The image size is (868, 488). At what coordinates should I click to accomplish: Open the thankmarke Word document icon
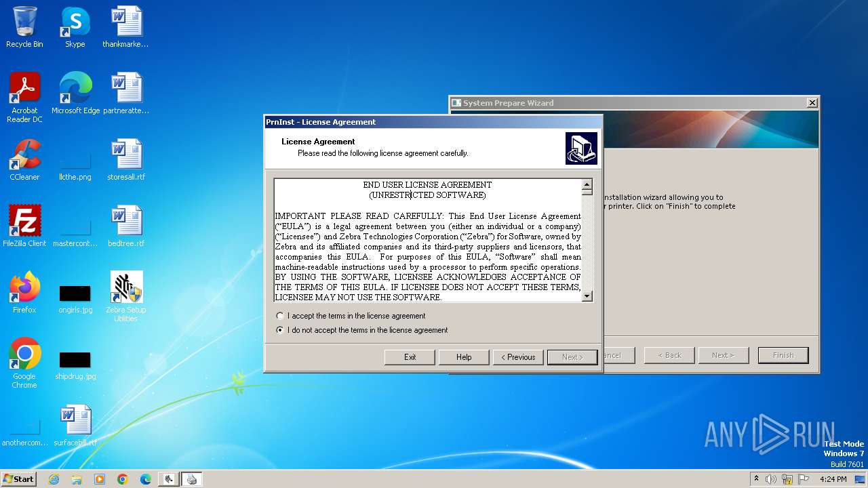click(126, 27)
